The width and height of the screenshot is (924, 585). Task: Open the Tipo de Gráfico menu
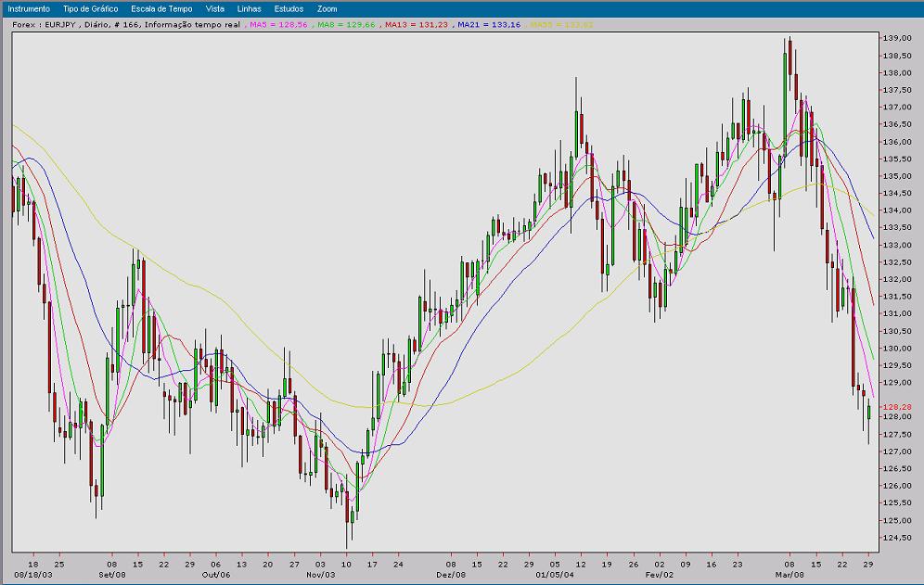click(x=90, y=7)
